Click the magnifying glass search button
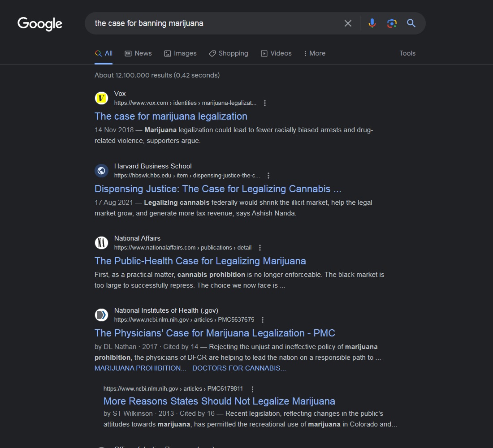The height and width of the screenshot is (448, 493). 411,23
